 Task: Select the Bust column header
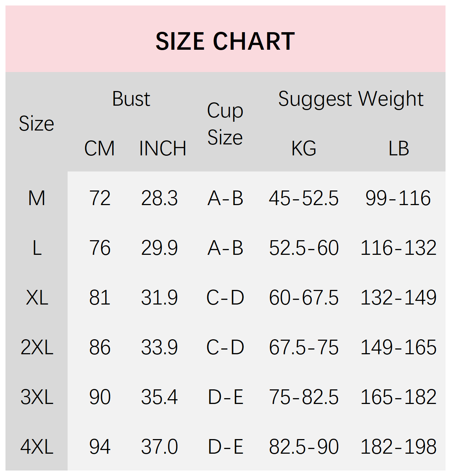[131, 99]
